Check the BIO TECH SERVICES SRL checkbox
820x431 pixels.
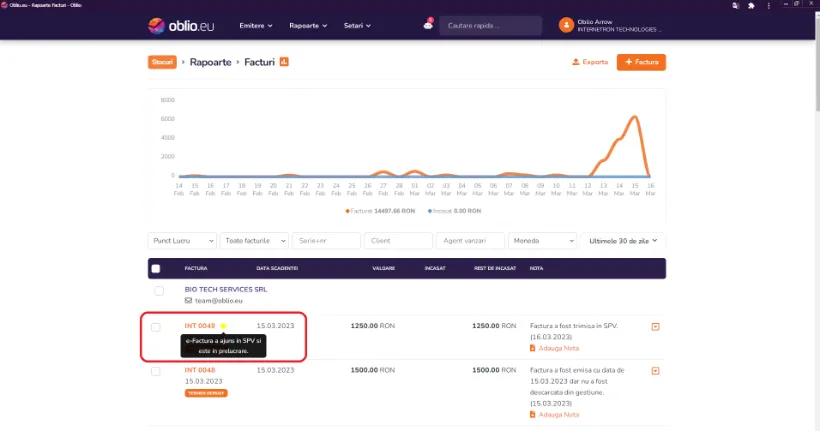point(159,291)
